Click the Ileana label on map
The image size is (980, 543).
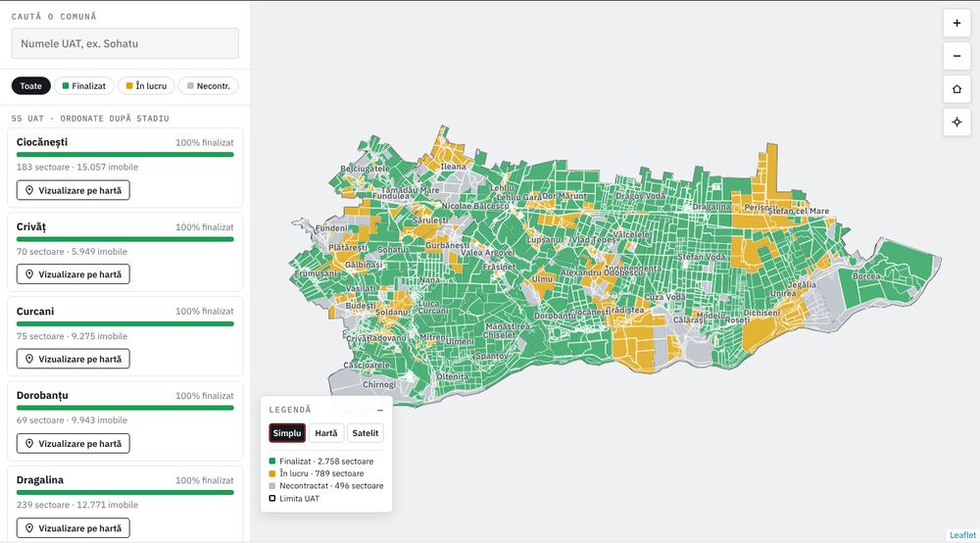pos(453,167)
